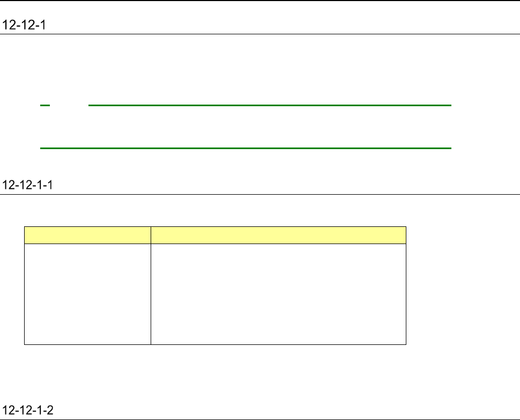
Task: Click the gap between green dash and long line
Action: point(69,106)
